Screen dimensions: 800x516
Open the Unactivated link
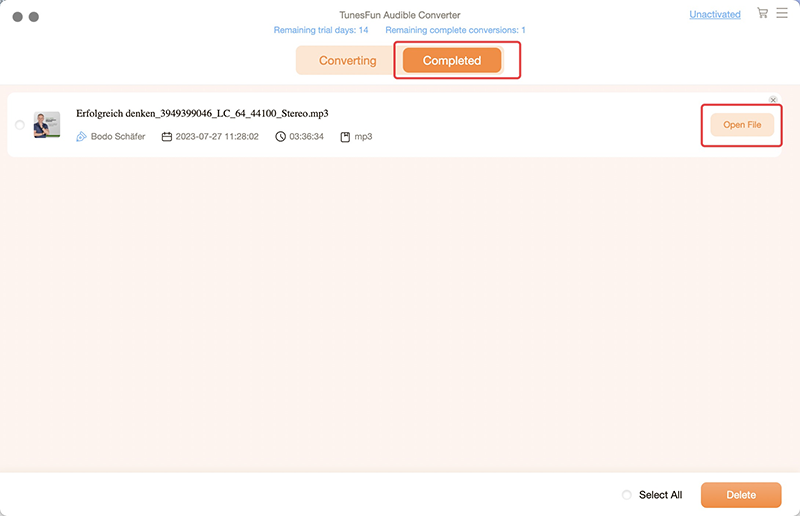tap(715, 14)
